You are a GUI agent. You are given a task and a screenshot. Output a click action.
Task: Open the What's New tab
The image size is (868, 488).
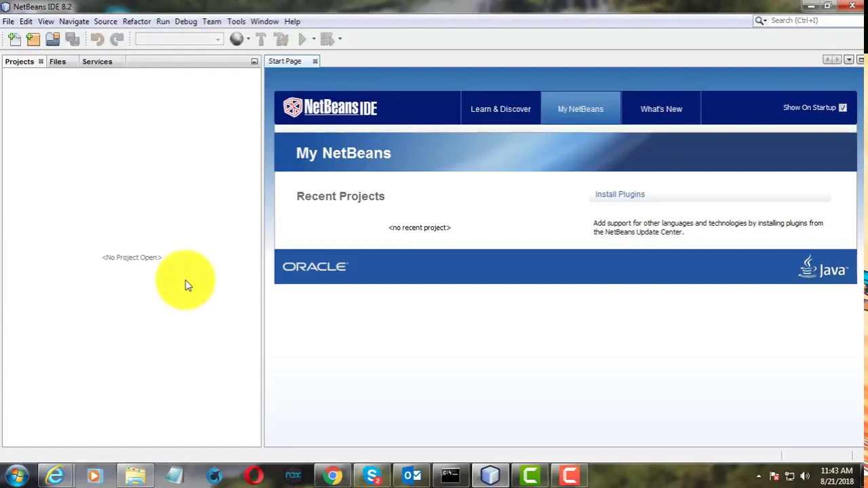(661, 108)
